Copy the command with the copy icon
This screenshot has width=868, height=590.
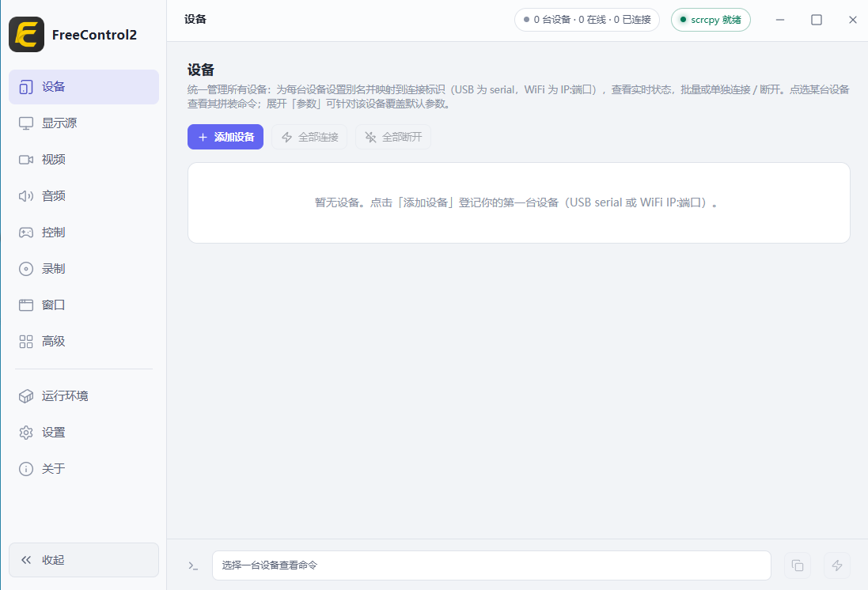click(x=798, y=565)
